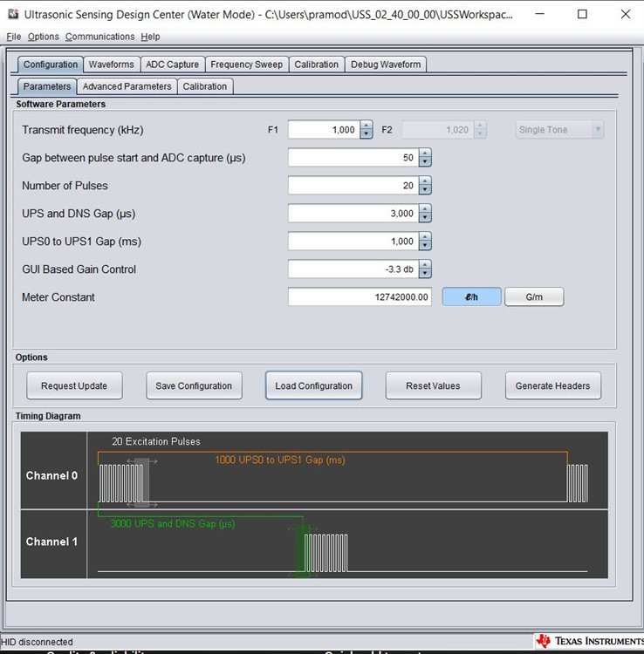Open the Single Tone dropdown
Viewport: 644px width, 654px height.
point(559,130)
